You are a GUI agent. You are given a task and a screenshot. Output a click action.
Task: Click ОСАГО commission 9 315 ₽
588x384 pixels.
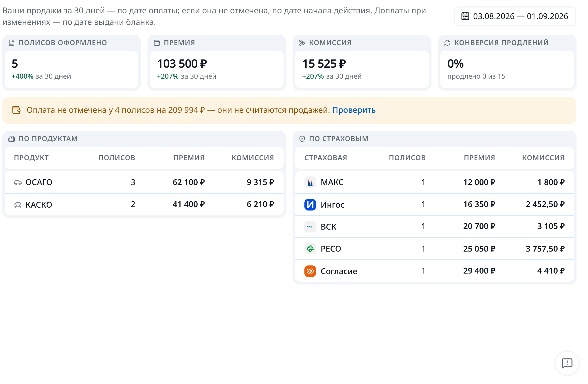pyautogui.click(x=260, y=182)
